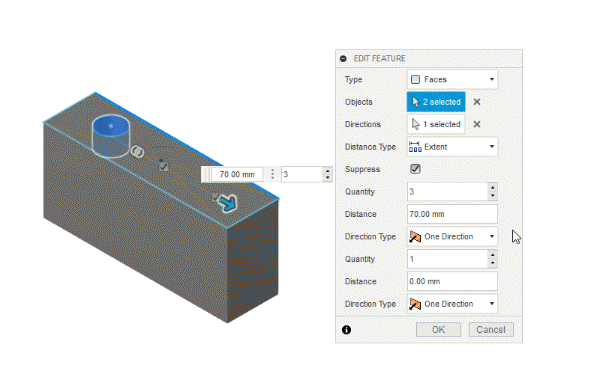600x374 pixels.
Task: Click the orange arrow icon in first Direction Type
Action: pyautogui.click(x=415, y=237)
